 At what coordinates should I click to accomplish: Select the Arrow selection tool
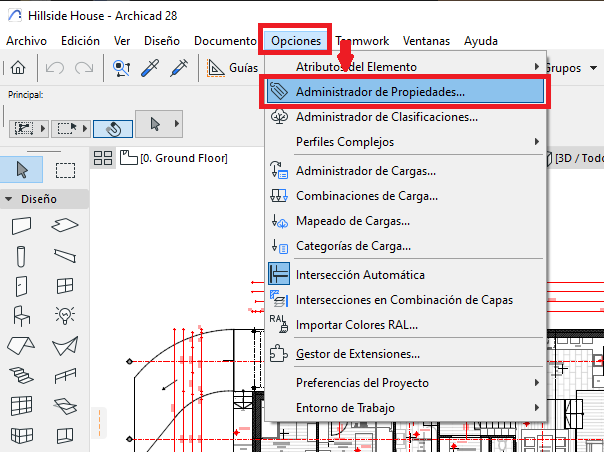(22, 168)
